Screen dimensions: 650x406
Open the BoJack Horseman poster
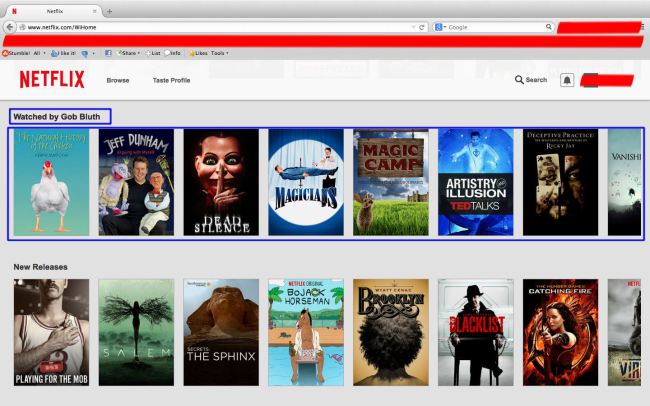(x=306, y=332)
